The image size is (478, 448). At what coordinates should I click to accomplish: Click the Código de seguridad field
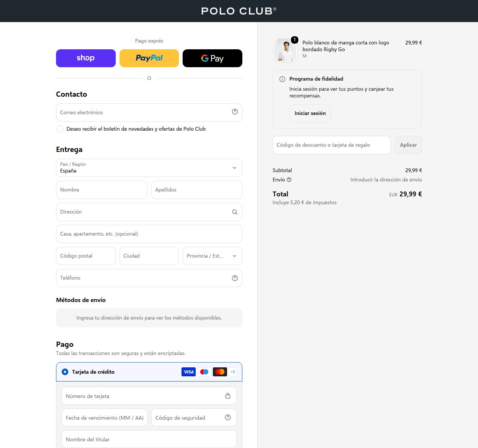[194, 417]
